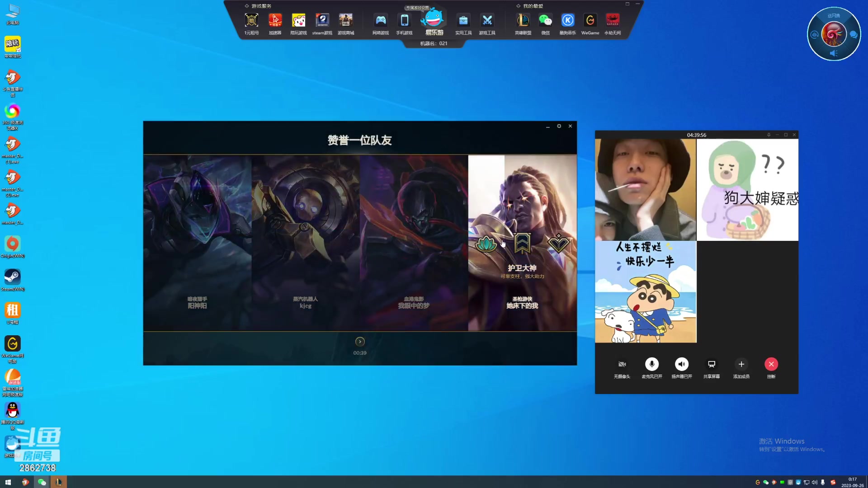Click the 专属游戏设置 tooltip button
The image size is (868, 488).
pyautogui.click(x=417, y=8)
